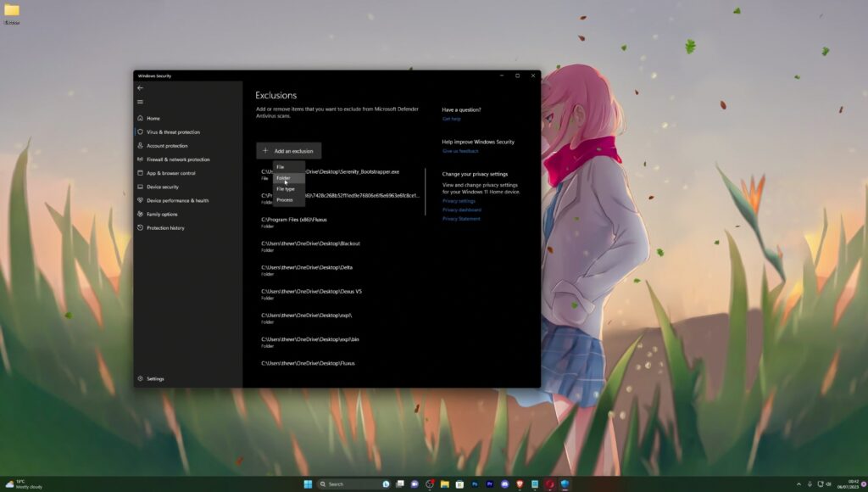The width and height of the screenshot is (868, 492).
Task: Expand the Serenity_Bootstrapper.exe exclusion entry
Action: [x=340, y=175]
